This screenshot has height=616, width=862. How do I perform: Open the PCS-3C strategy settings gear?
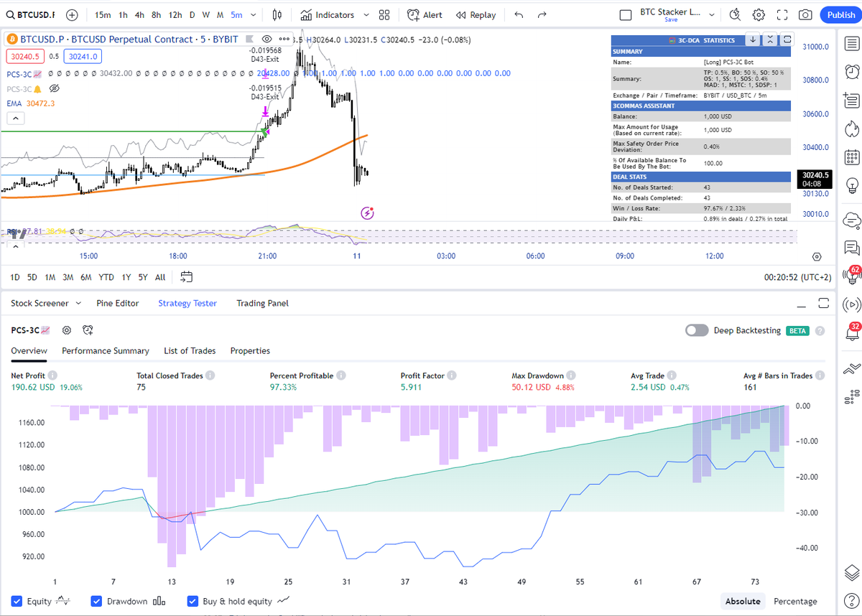[x=67, y=330]
